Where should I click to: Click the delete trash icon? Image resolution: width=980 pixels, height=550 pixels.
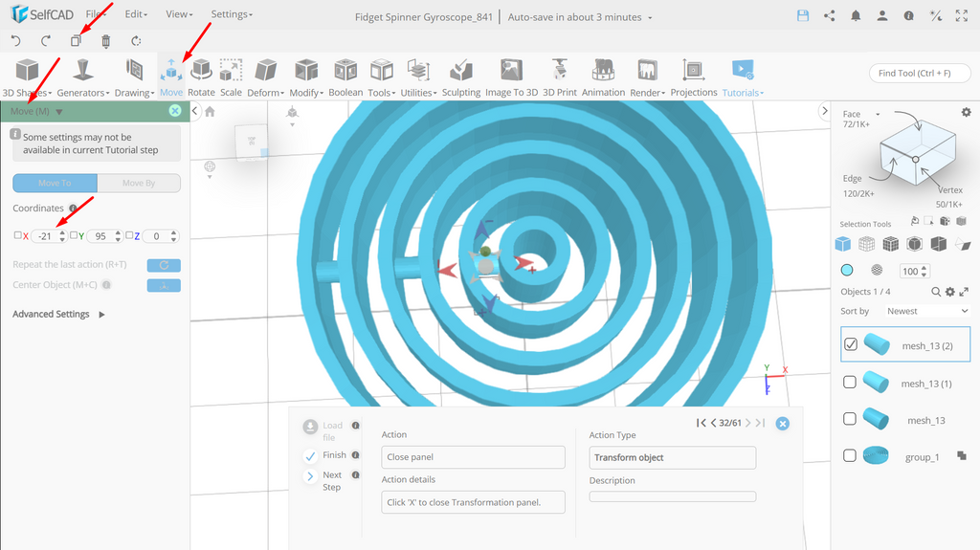pos(105,41)
